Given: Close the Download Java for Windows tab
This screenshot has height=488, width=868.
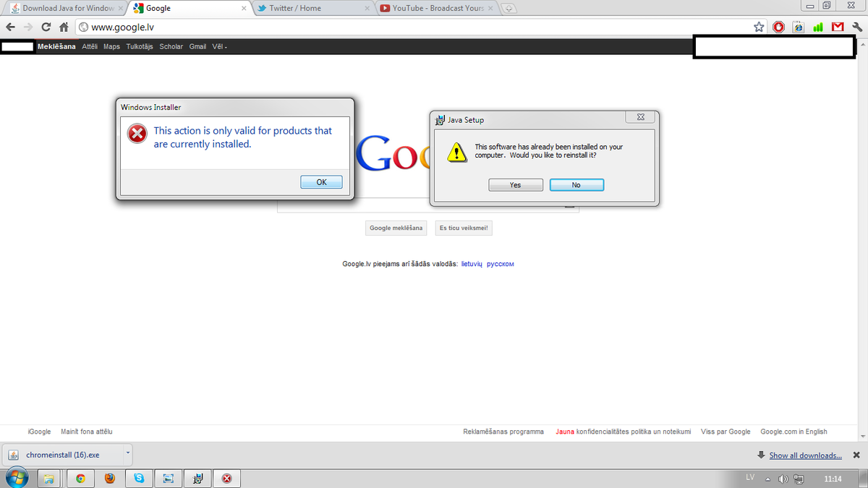Looking at the screenshot, I should [x=121, y=9].
